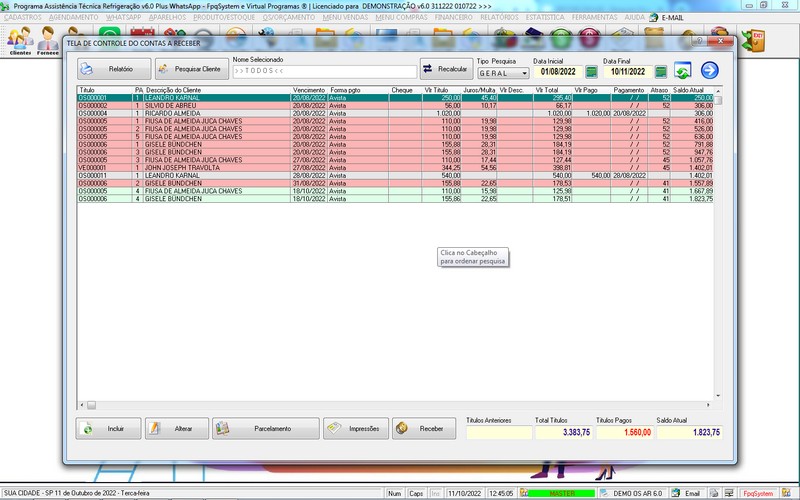Image resolution: width=800 pixels, height=500 pixels.
Task: Expand the Tipo Pesquisa dropdown
Action: (x=525, y=73)
